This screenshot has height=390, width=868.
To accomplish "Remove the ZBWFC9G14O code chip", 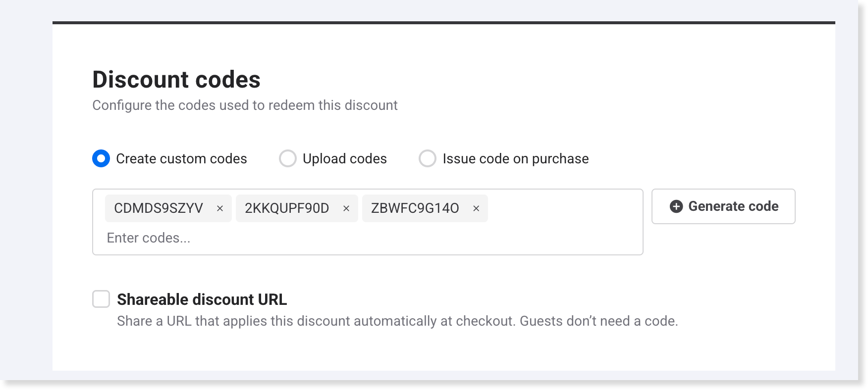I will point(476,209).
